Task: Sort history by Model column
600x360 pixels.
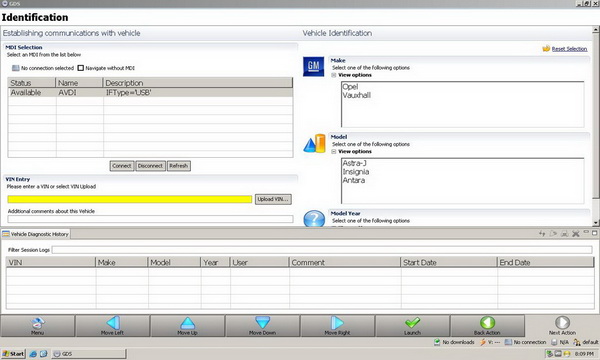Action: point(174,262)
